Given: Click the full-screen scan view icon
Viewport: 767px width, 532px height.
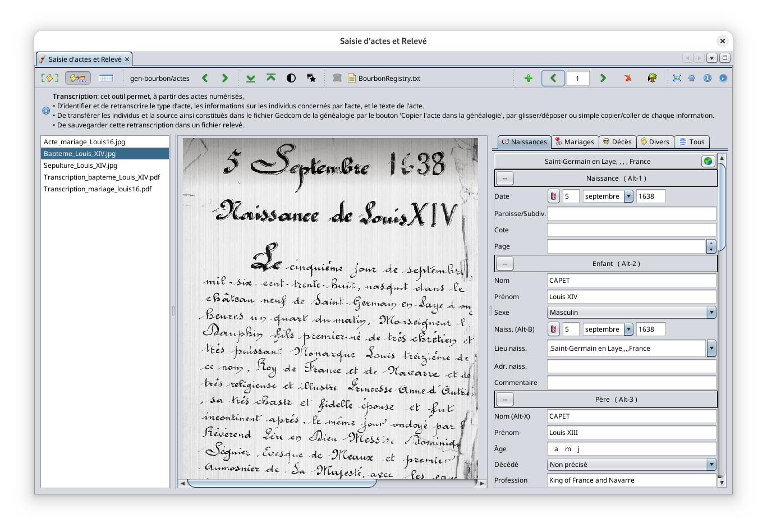Looking at the screenshot, I should pos(49,78).
